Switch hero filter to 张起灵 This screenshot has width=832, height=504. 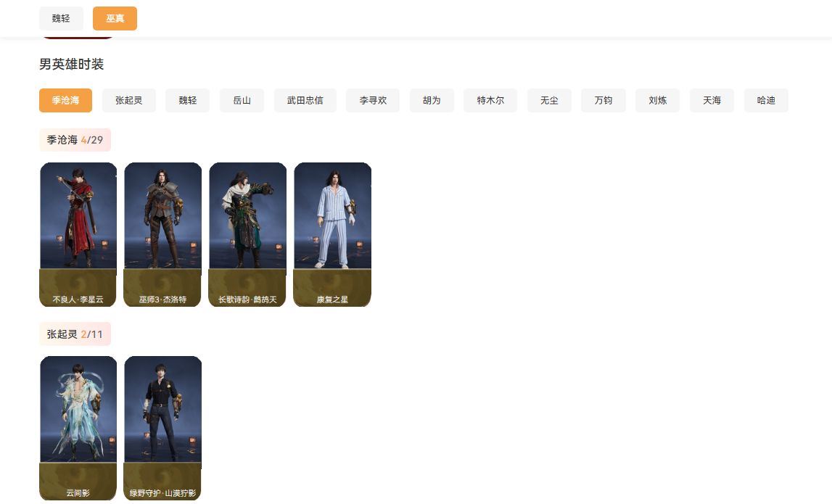point(129,100)
